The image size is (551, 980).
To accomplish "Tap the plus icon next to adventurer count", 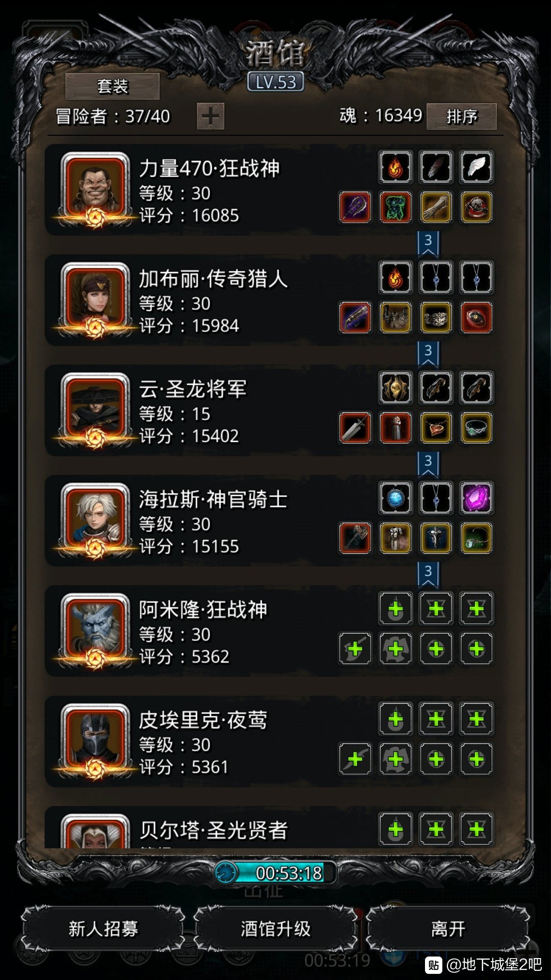I will pyautogui.click(x=210, y=116).
